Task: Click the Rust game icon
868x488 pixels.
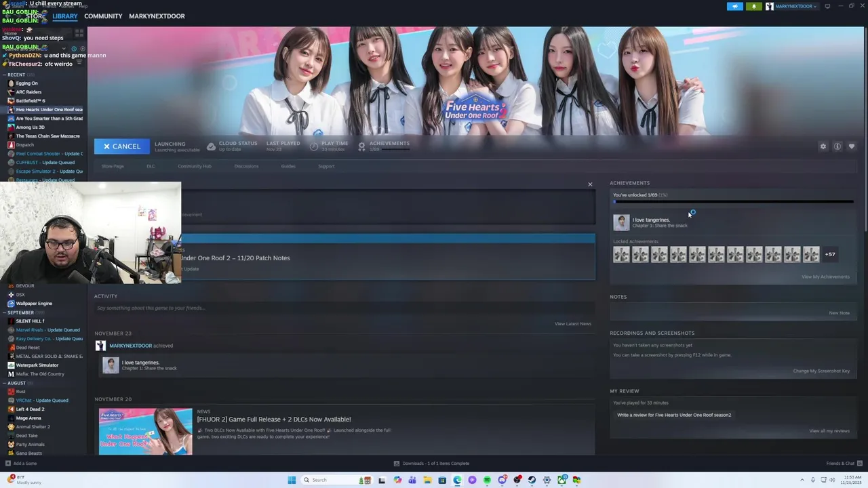Action: (11, 392)
